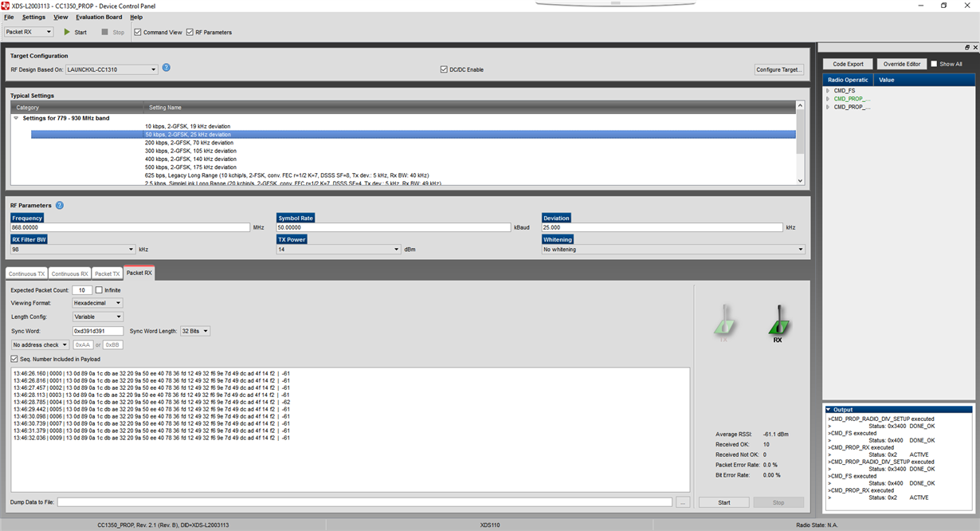Image resolution: width=980 pixels, height=531 pixels.
Task: Click the Dump Data to File field
Action: coord(365,502)
